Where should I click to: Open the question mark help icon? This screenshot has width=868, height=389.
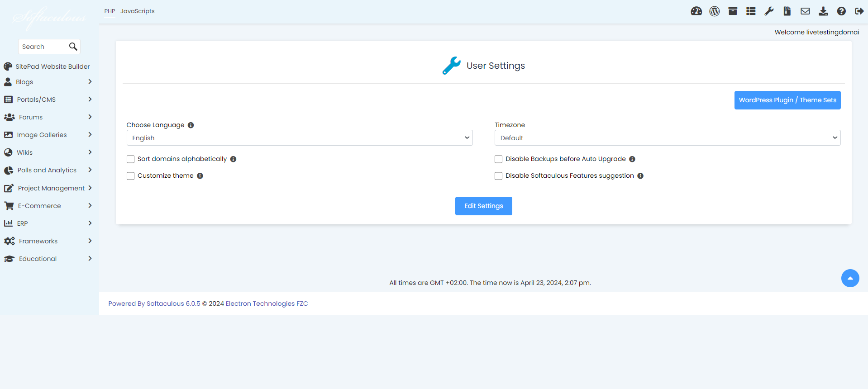coord(841,11)
